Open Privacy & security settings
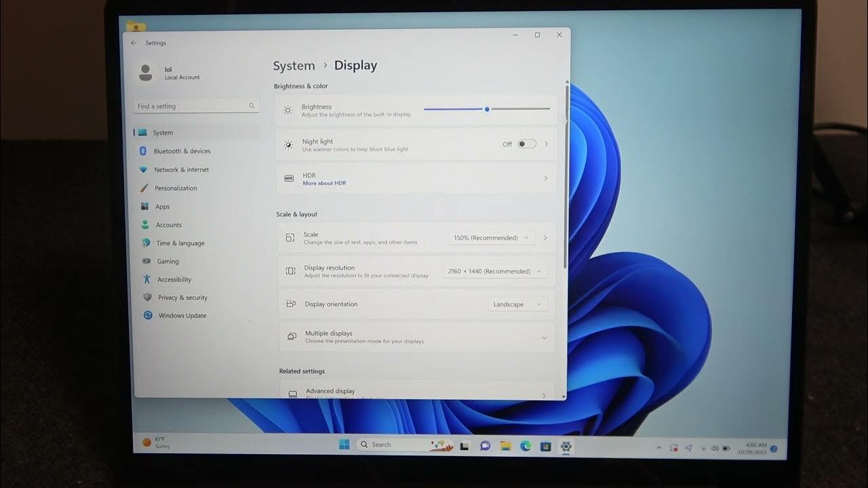868x488 pixels. [x=182, y=298]
